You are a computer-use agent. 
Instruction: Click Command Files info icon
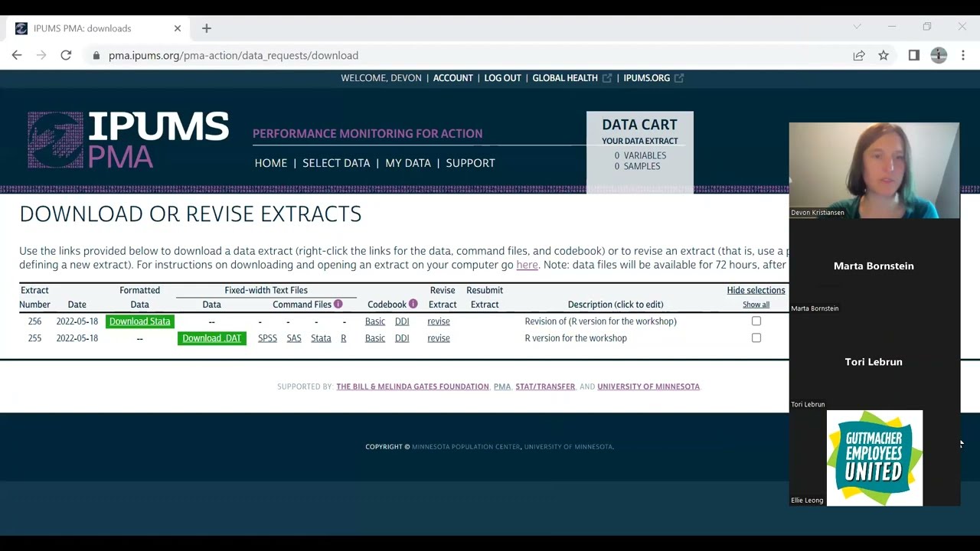click(338, 304)
